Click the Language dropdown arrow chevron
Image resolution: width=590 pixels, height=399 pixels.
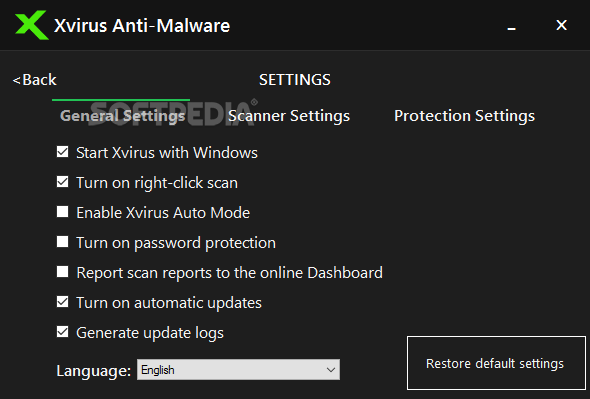pyautogui.click(x=331, y=370)
